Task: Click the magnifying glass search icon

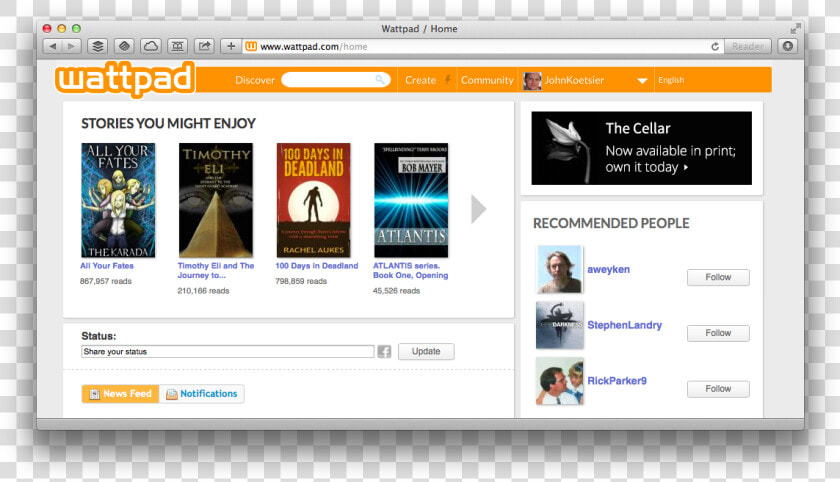Action: [380, 80]
